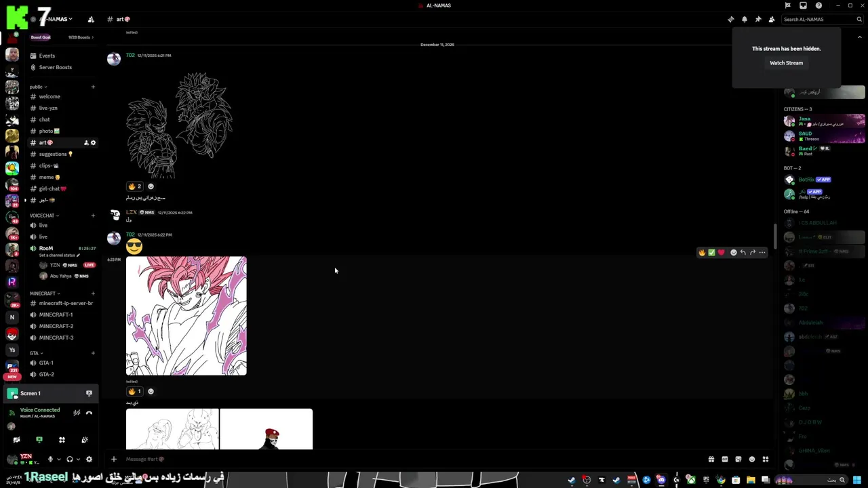Open the Server Boosts entry

[x=55, y=67]
